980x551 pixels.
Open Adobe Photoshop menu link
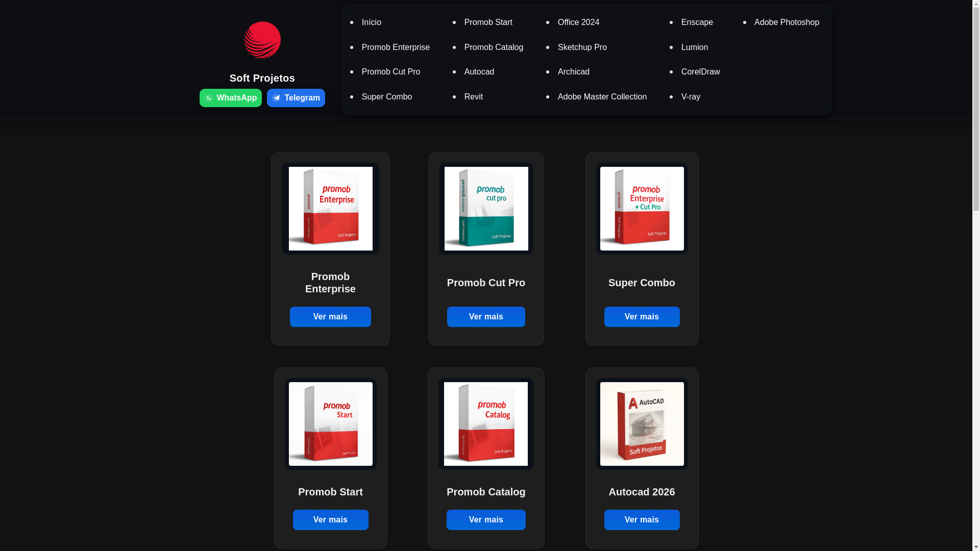(x=787, y=22)
